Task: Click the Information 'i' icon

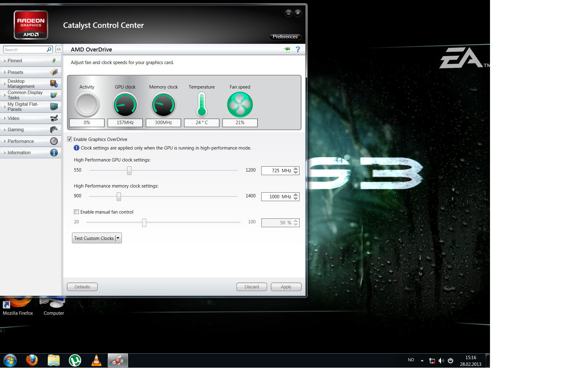Action: (54, 153)
